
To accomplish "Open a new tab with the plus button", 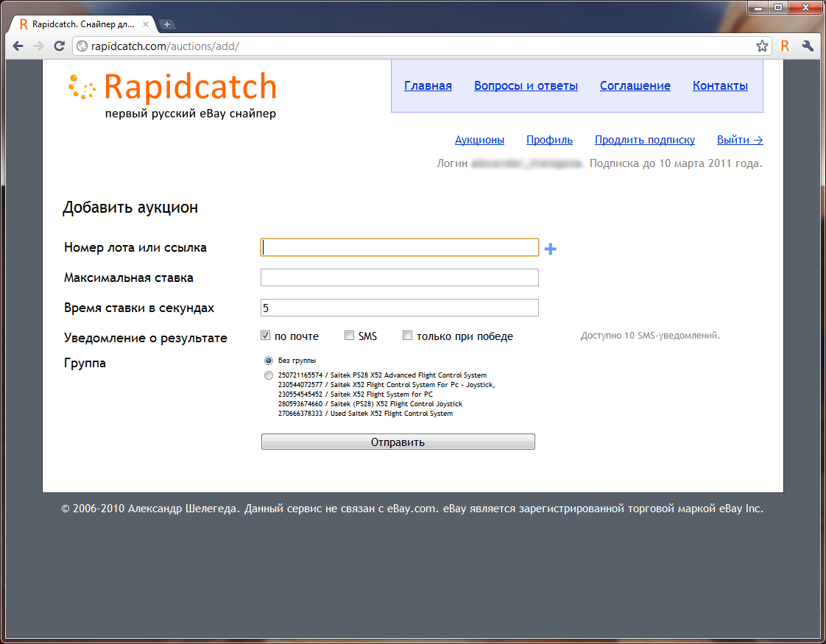I will coord(166,24).
